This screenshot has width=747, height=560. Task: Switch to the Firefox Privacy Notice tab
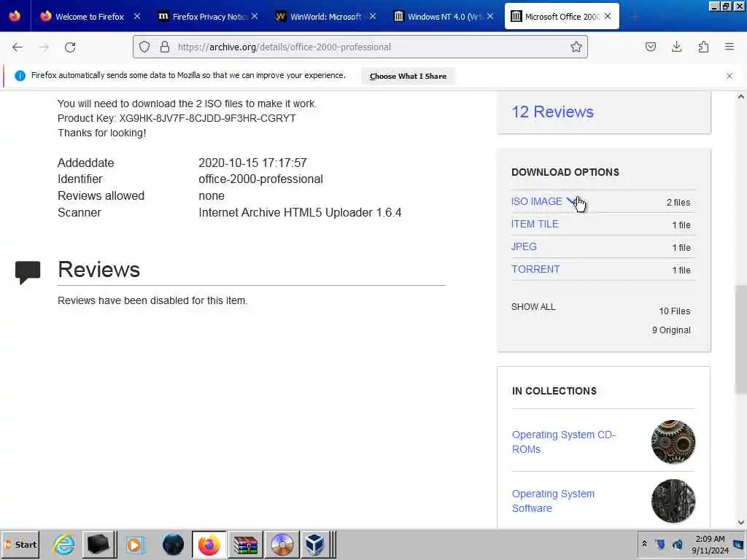[208, 17]
